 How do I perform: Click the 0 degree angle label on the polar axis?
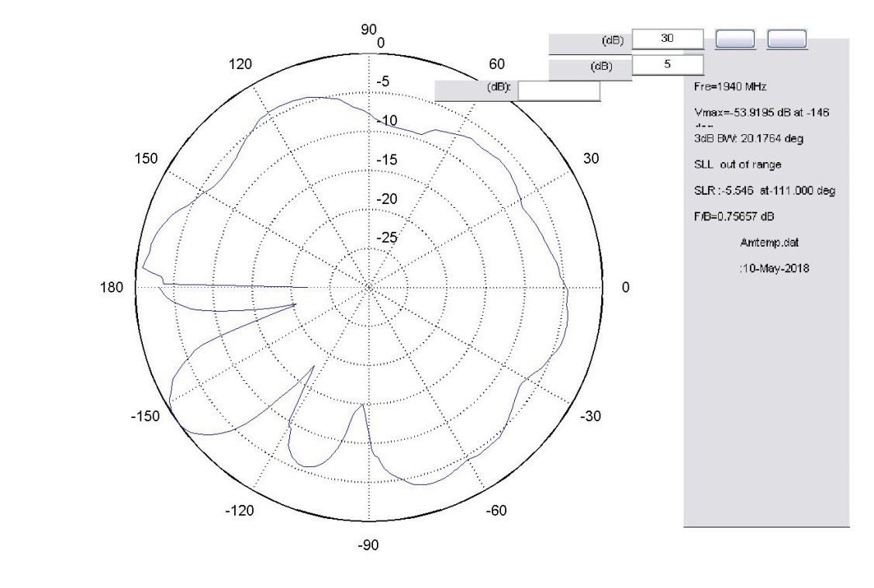625,288
